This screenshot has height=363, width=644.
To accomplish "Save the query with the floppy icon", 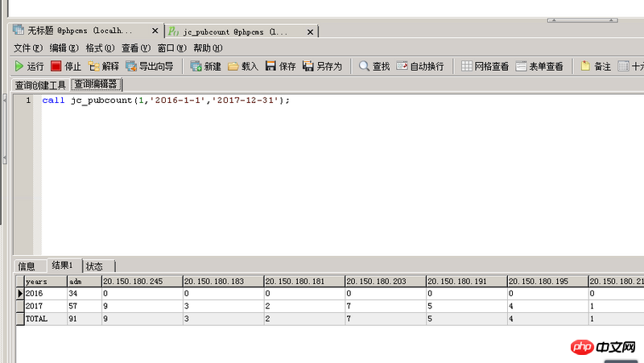I will point(270,66).
